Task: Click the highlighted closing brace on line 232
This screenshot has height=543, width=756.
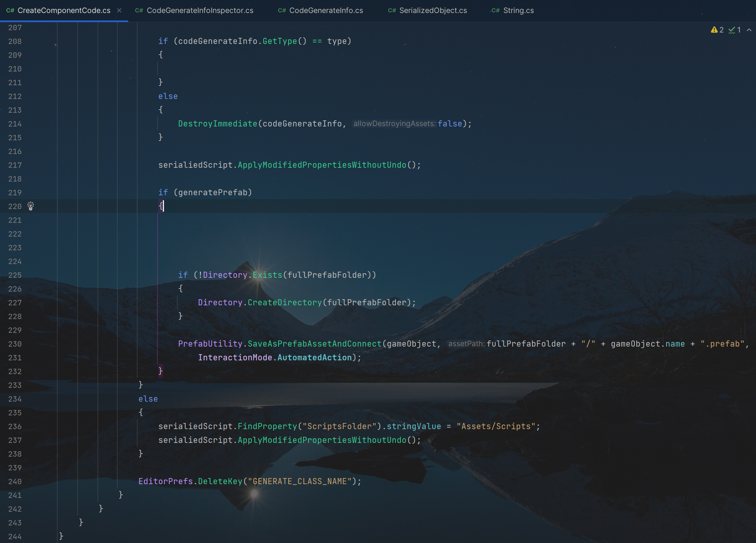Action: 161,371
